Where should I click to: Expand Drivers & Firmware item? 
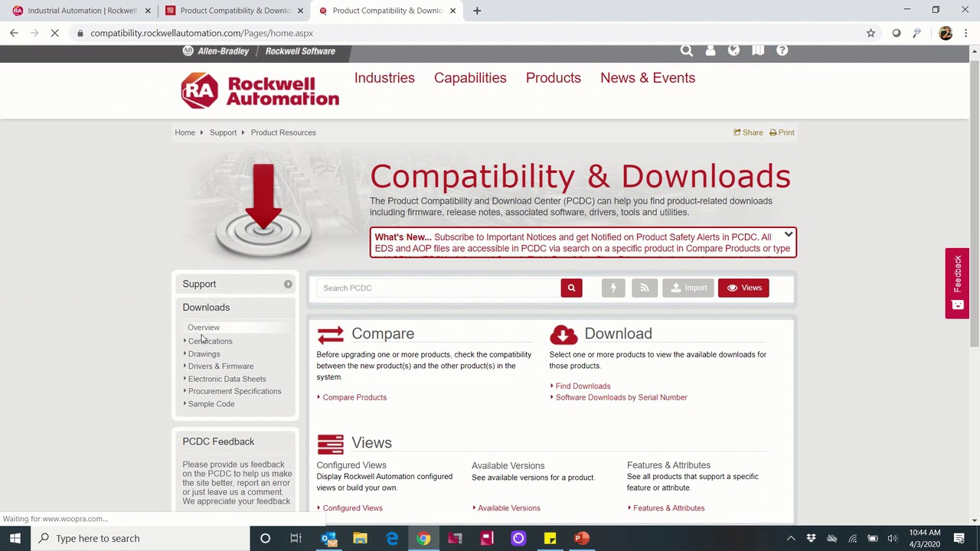click(x=219, y=367)
